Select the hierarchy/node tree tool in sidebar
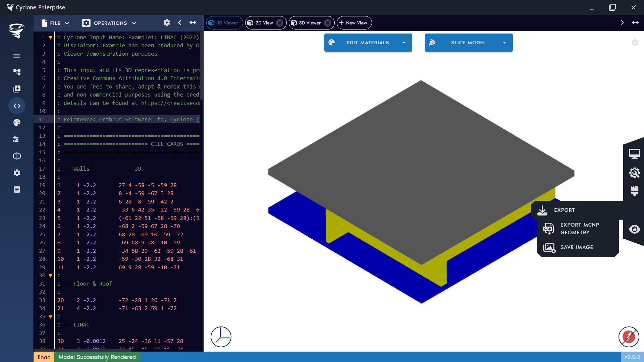Image resolution: width=644 pixels, height=362 pixels. pyautogui.click(x=17, y=72)
